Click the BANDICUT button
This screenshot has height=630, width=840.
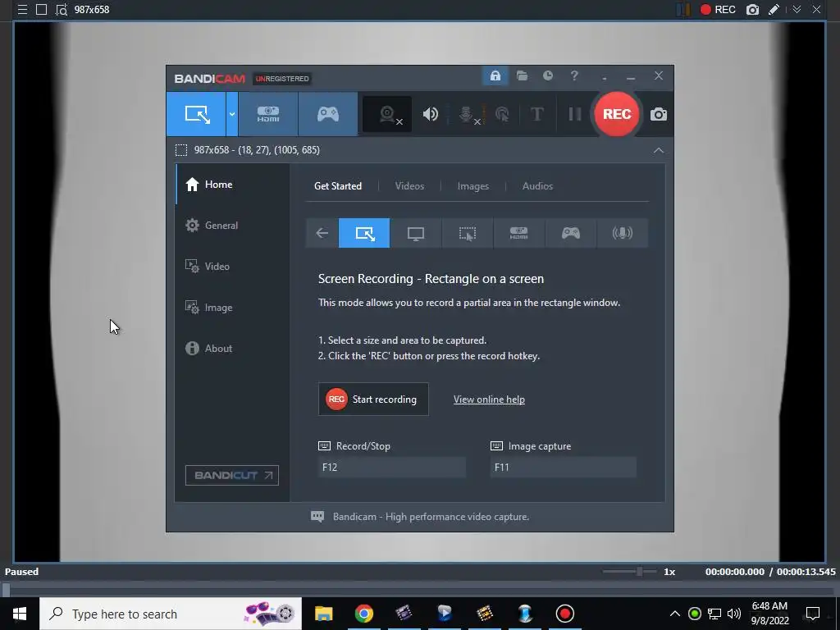tap(232, 475)
